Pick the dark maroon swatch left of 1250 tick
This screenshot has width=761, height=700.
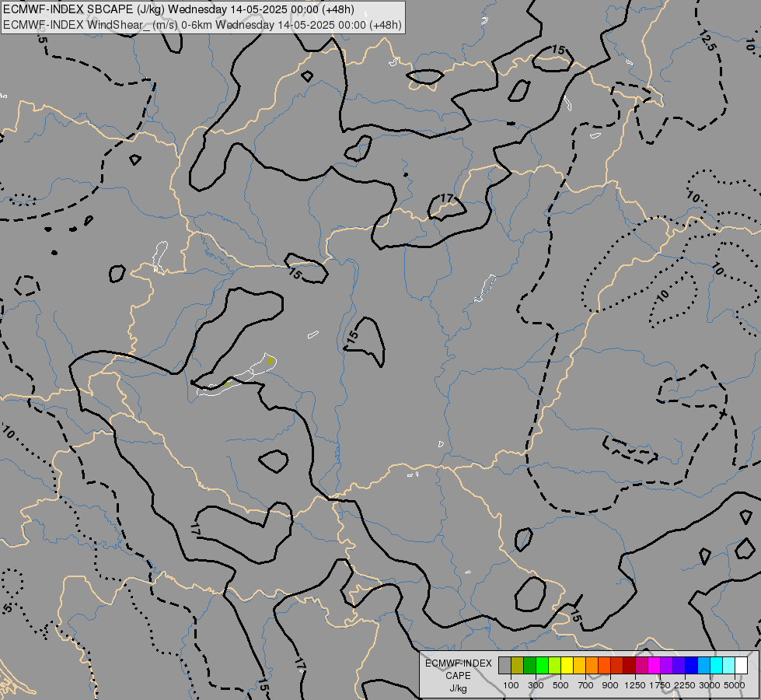(630, 666)
